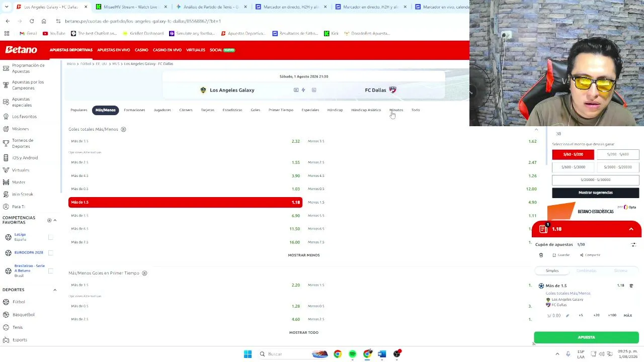The height and width of the screenshot is (362, 644).
Task: Click the bet slip icon in the red coupon header
Action: pos(543,229)
